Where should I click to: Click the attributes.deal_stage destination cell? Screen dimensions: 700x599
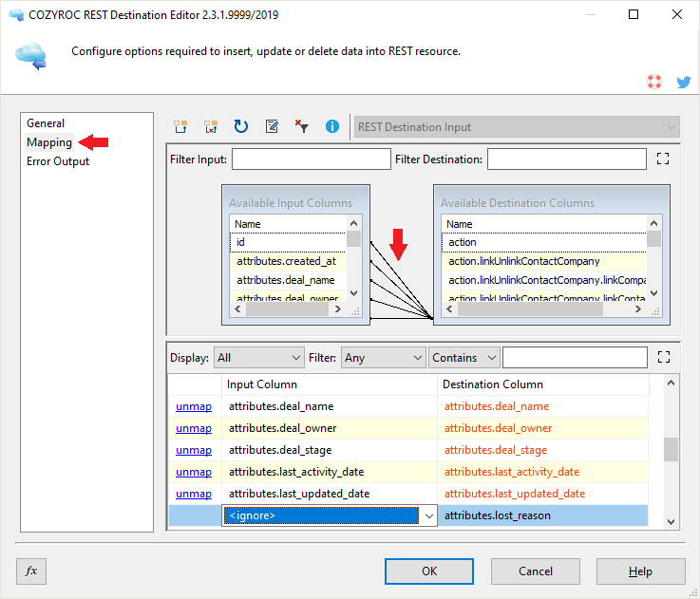coord(543,450)
